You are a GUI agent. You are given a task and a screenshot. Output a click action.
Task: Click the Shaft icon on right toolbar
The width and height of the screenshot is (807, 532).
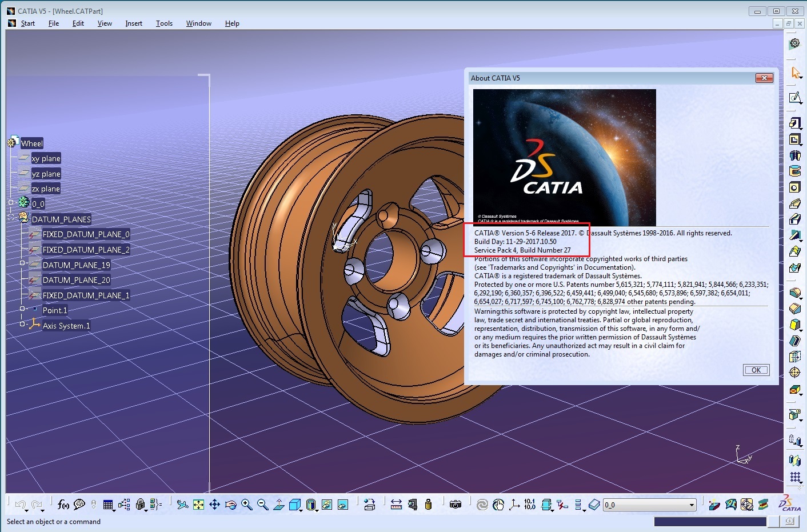[x=795, y=155]
